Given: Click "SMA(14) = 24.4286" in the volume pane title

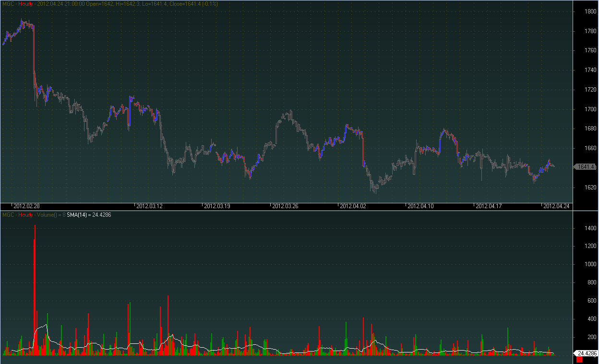Looking at the screenshot, I should pos(89,215).
